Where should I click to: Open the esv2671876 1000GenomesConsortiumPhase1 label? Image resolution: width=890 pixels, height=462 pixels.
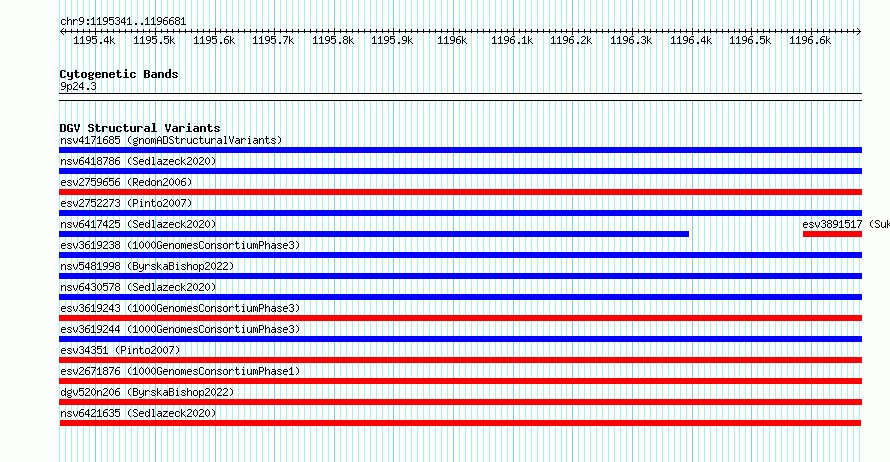180,371
